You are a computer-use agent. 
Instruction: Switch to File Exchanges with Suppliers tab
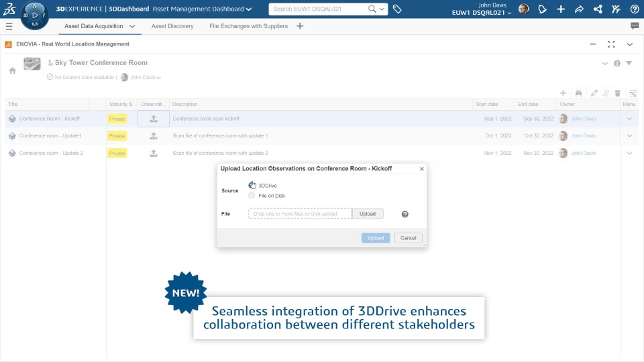(248, 26)
